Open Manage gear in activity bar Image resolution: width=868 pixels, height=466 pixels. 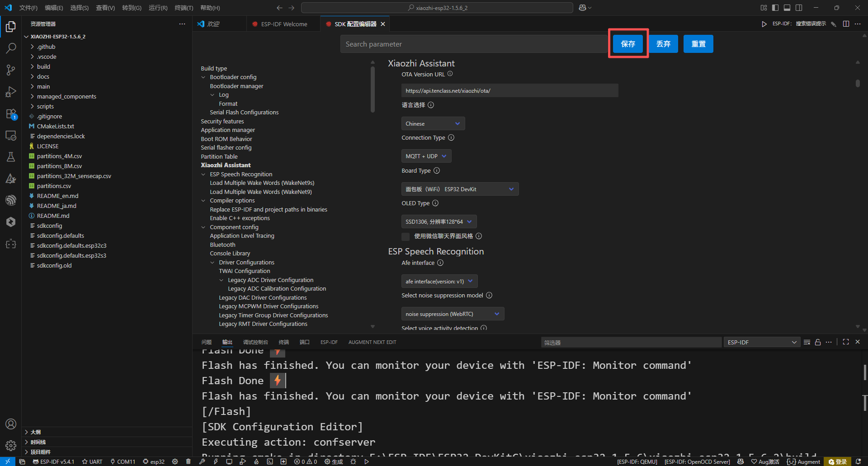tap(11, 446)
